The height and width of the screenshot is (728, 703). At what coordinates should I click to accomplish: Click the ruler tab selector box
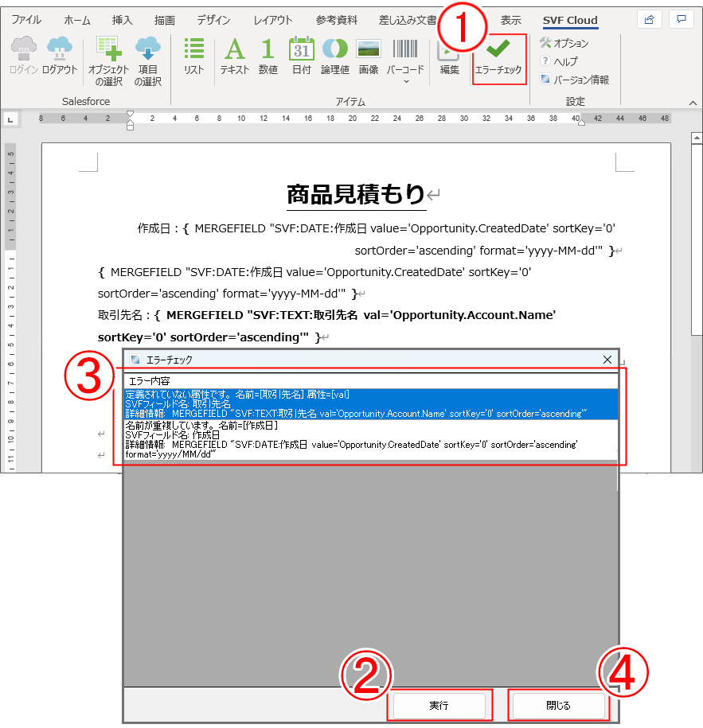tap(10, 120)
